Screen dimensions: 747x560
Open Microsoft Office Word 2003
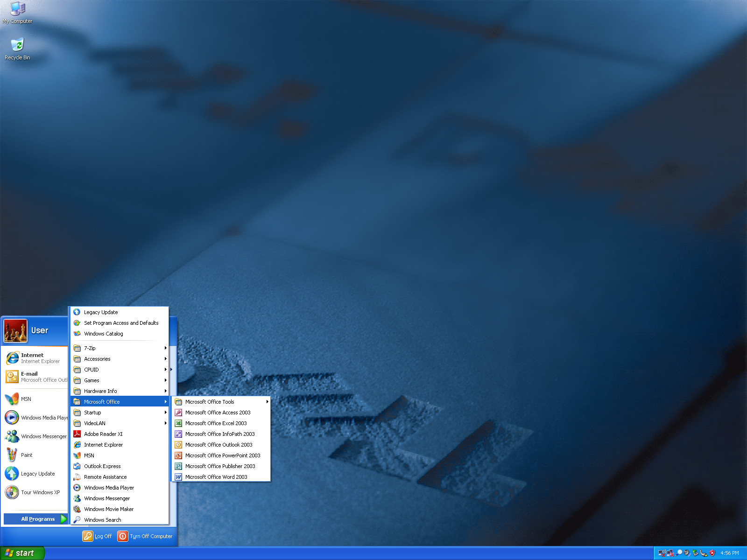coord(221,477)
